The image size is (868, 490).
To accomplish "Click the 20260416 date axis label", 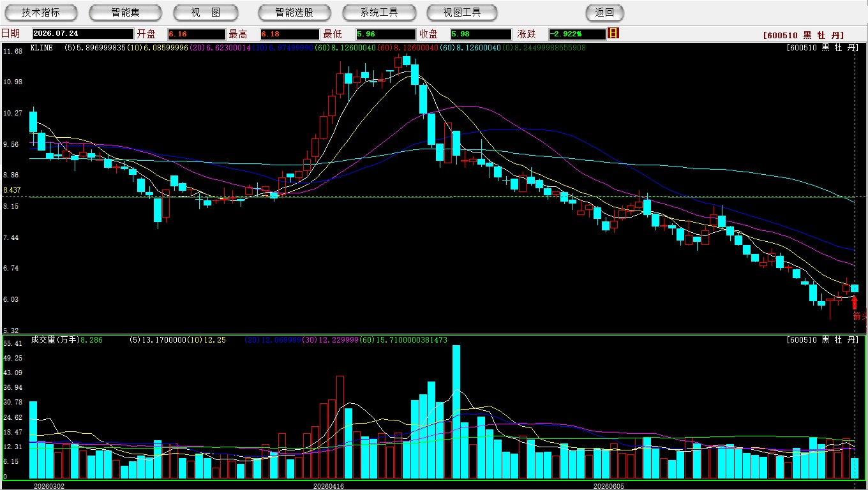I will [329, 486].
